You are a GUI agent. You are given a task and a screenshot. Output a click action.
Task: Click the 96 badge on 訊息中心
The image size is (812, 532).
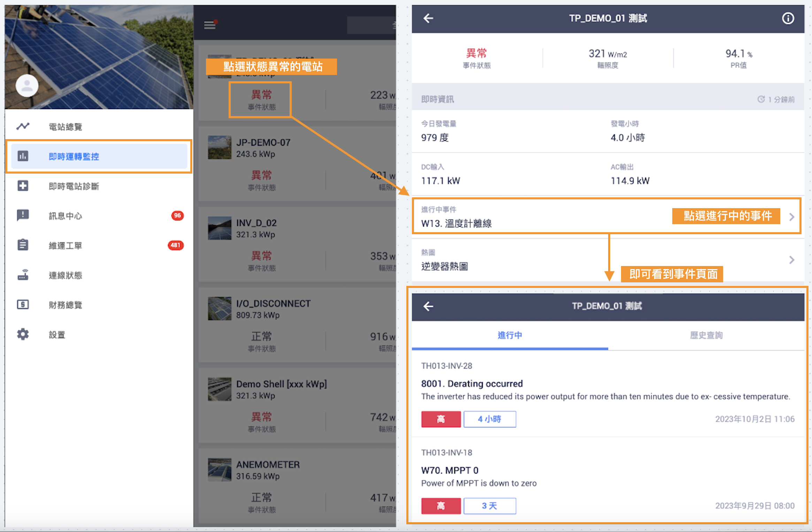click(177, 215)
